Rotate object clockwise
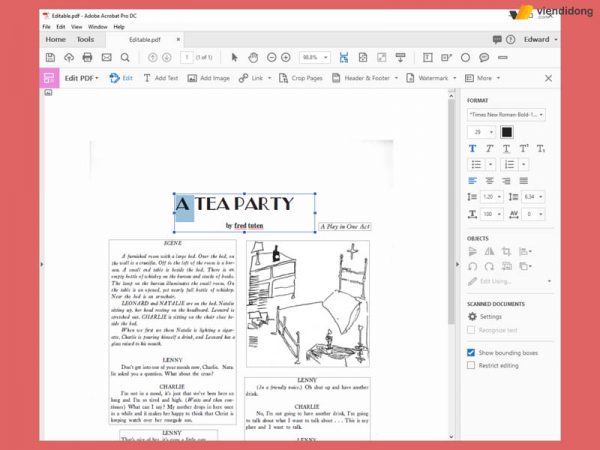 489,266
